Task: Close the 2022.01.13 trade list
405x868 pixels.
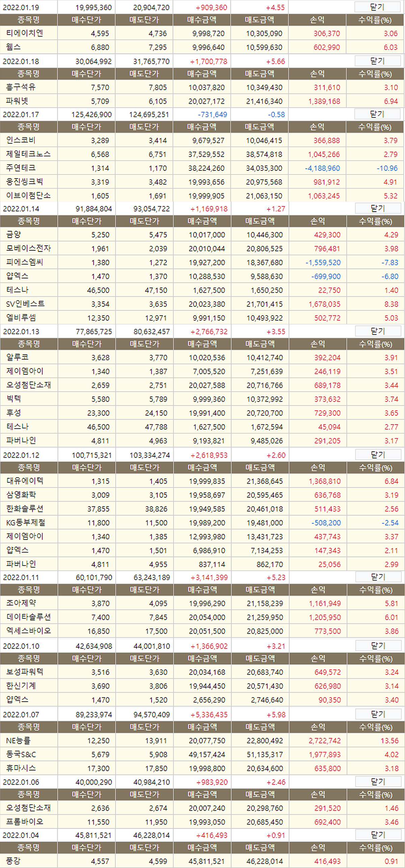Action: click(x=378, y=331)
